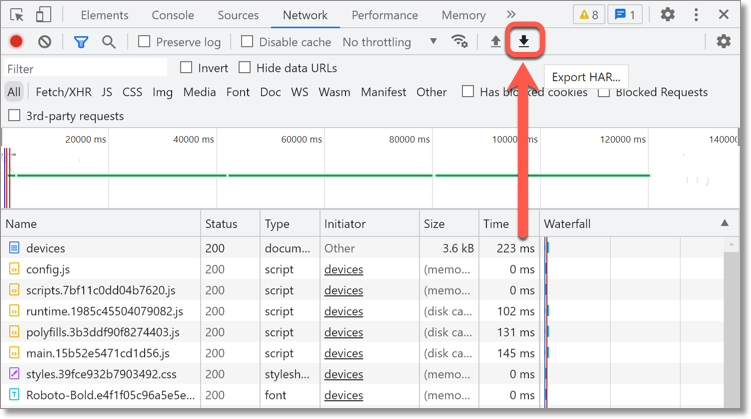Screen dimensions: 751x419
Task: Toggle the device toolbar icon
Action: [43, 15]
